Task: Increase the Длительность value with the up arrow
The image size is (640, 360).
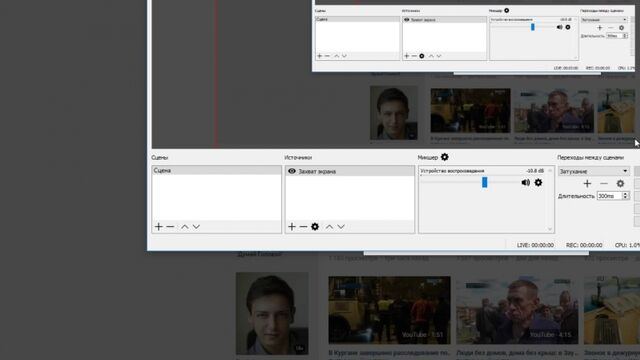Action: click(625, 194)
